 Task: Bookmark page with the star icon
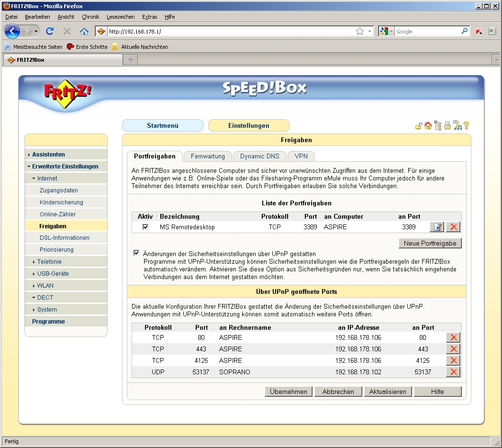[x=360, y=32]
